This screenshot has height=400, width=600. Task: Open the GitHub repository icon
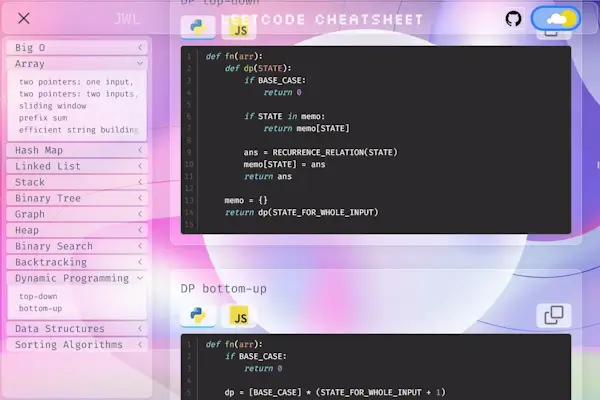click(513, 19)
